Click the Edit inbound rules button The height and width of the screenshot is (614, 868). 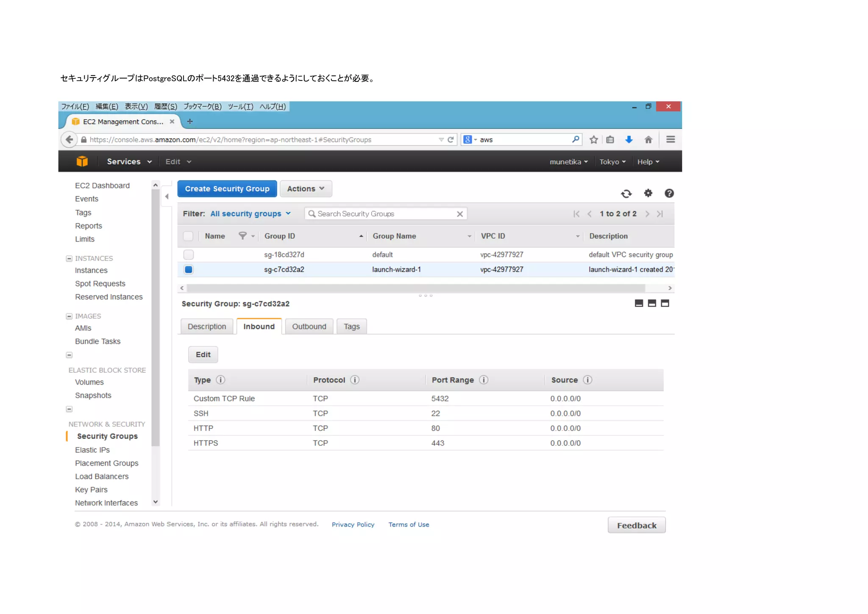203,354
